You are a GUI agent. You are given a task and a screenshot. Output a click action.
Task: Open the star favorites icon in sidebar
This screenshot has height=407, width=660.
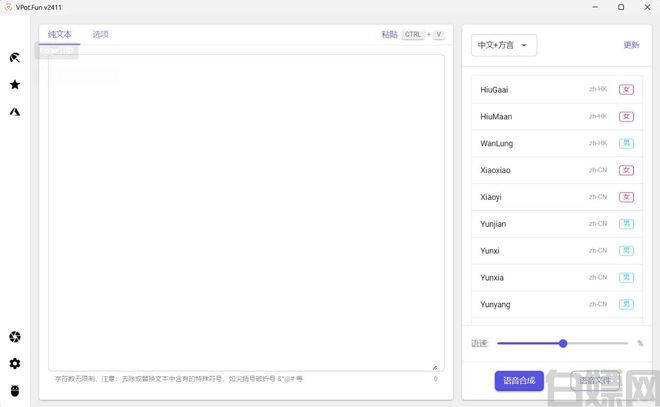[15, 85]
